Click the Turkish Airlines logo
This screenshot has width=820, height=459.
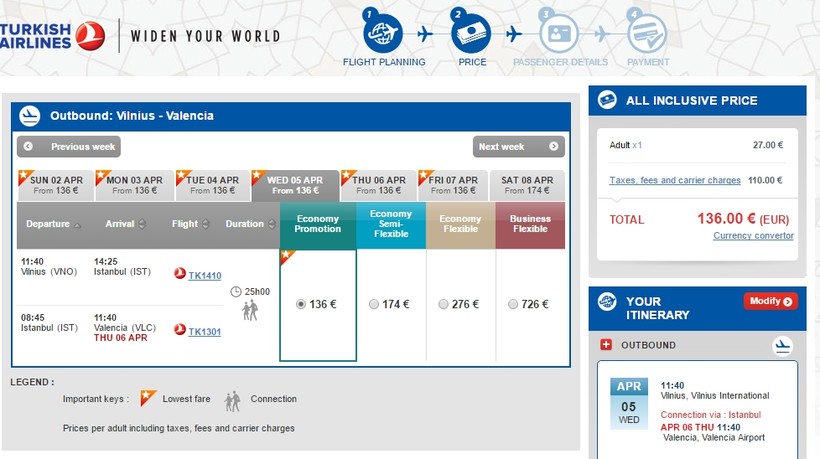[52, 35]
